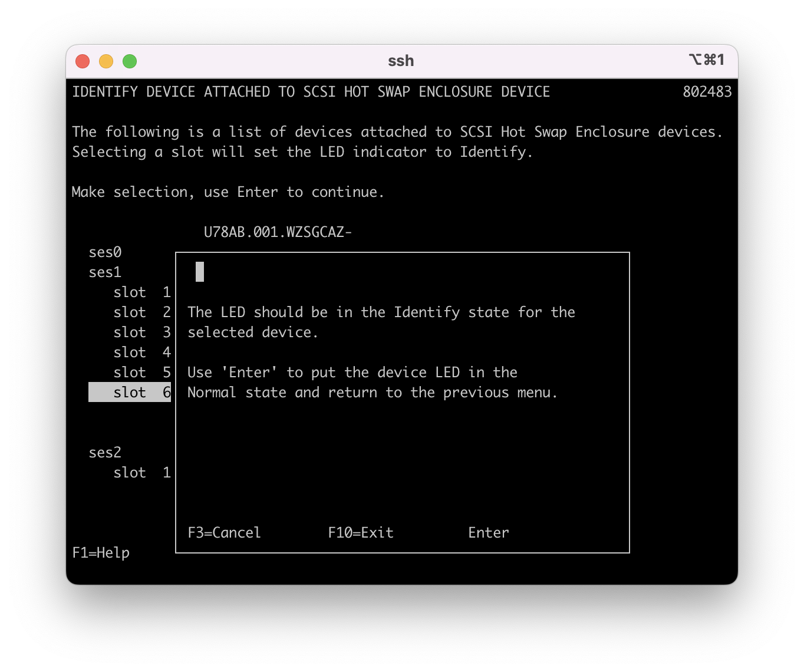
Task: Select the ses1 enclosure entry
Action: 105,272
